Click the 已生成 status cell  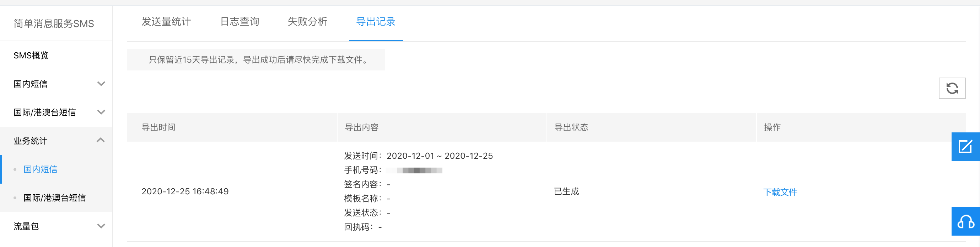[566, 191]
